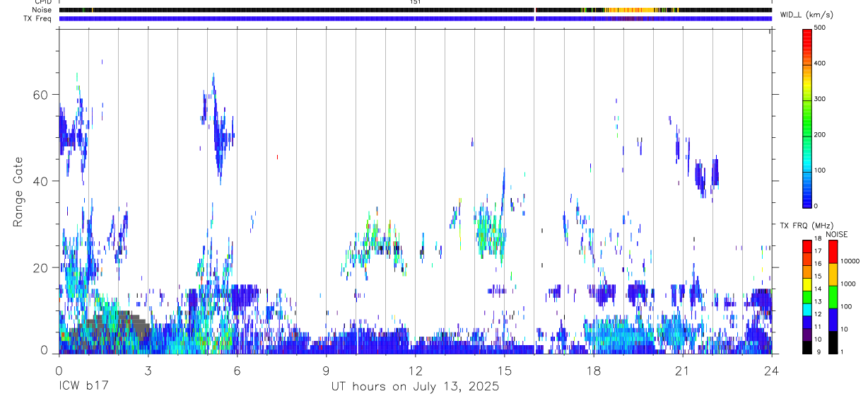The height and width of the screenshot is (401, 868).
Task: Click the "Noise" row label above the plot
Action: click(x=43, y=10)
